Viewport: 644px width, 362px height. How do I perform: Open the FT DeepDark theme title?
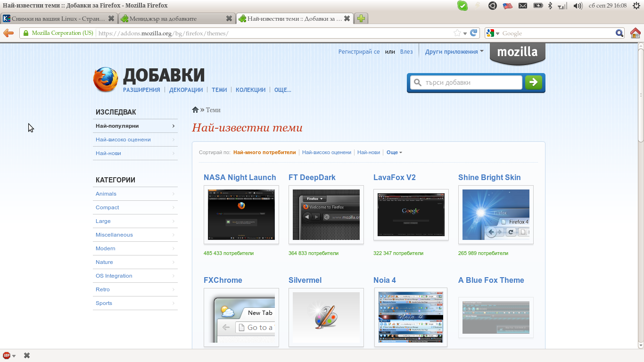tap(312, 177)
